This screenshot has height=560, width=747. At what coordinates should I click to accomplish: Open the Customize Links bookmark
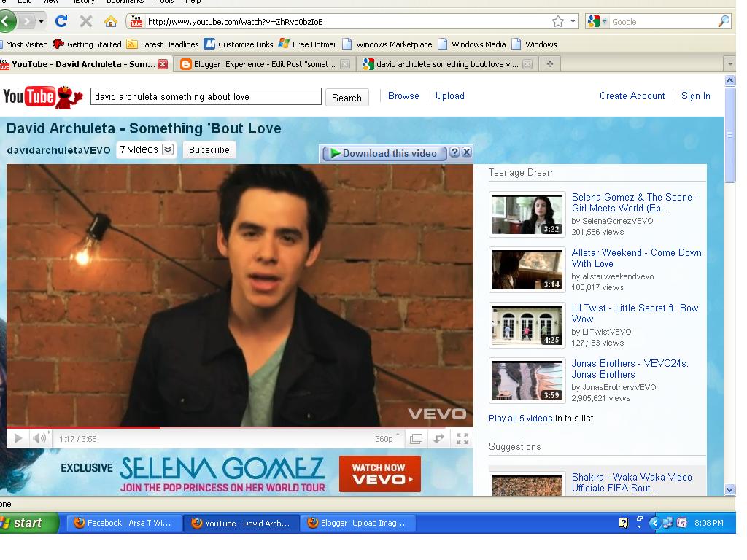click(x=239, y=44)
